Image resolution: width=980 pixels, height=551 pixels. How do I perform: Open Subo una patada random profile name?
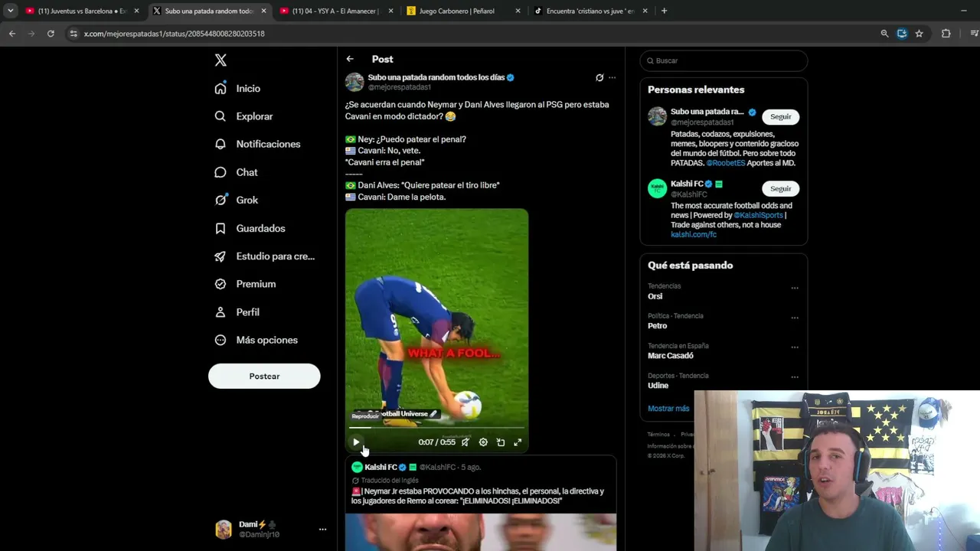point(436,77)
